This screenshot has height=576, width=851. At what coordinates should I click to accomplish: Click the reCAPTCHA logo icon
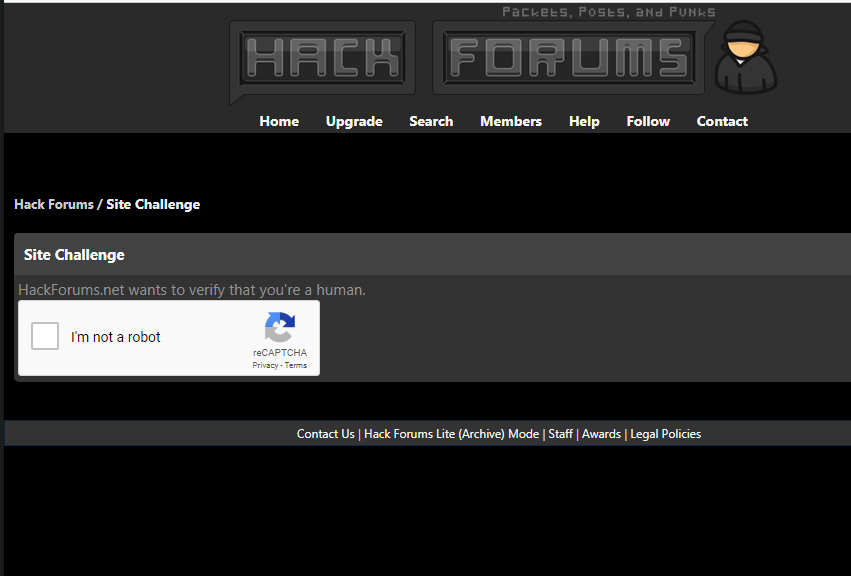(x=280, y=328)
